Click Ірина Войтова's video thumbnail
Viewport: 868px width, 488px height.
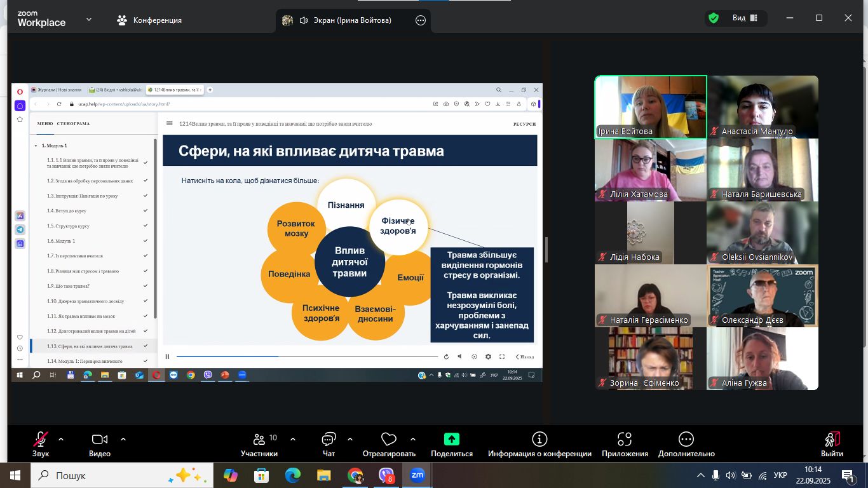pyautogui.click(x=650, y=107)
